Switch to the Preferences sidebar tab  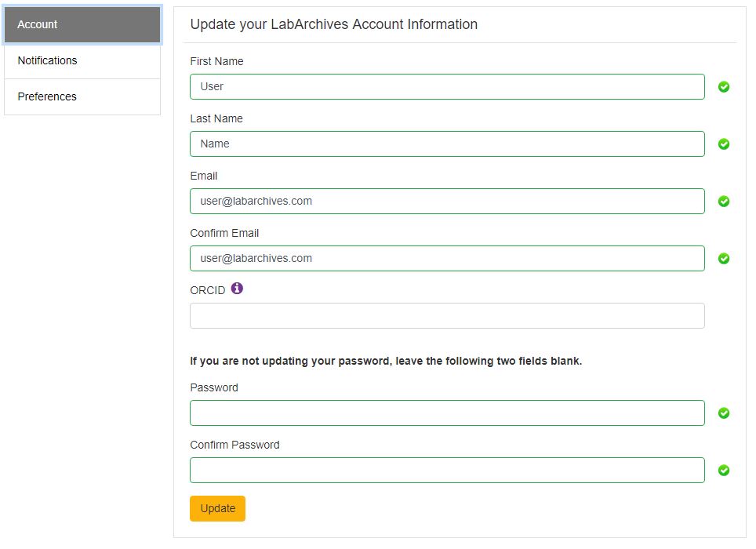pos(82,97)
